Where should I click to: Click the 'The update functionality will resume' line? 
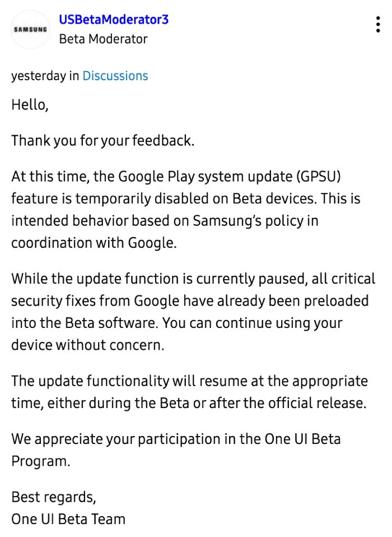(x=189, y=381)
